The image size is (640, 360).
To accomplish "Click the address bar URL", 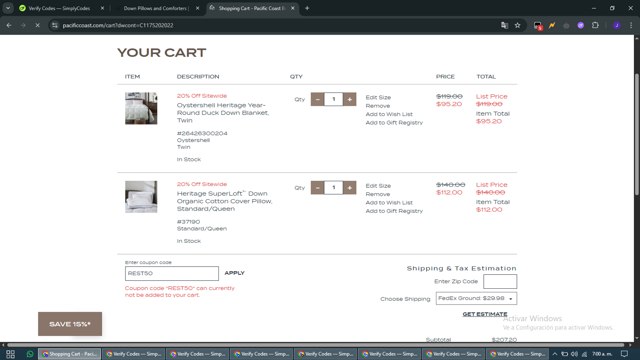I will [x=118, y=25].
